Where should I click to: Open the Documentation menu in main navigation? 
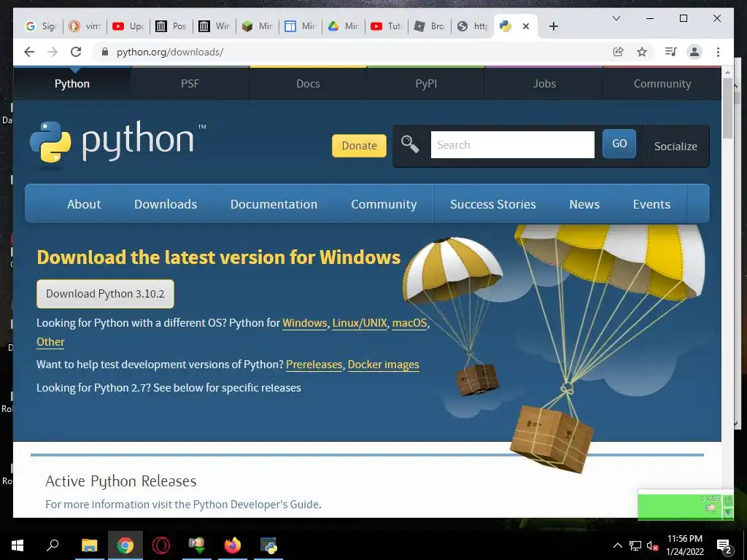tap(274, 204)
